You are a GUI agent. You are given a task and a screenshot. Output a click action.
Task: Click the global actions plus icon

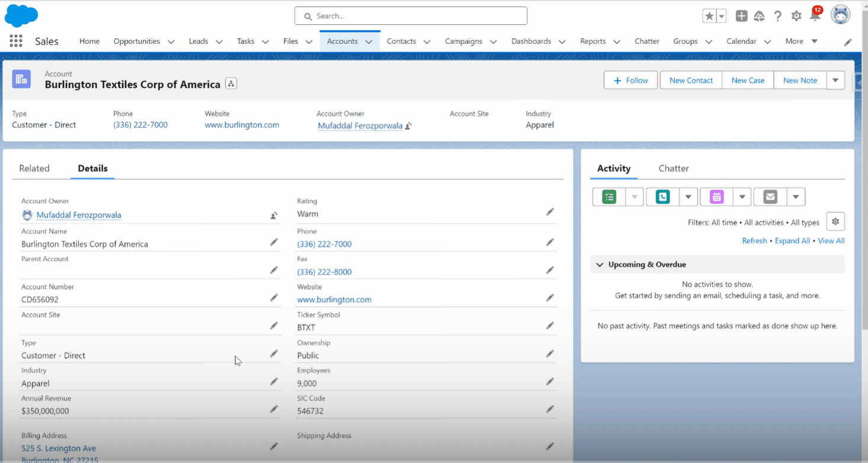click(741, 16)
